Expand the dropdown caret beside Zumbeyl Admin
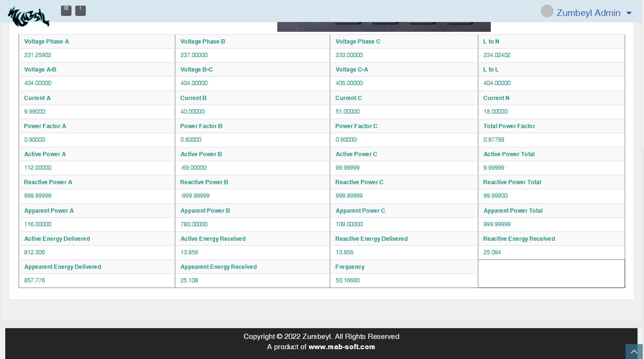This screenshot has height=359, width=644. click(x=629, y=13)
